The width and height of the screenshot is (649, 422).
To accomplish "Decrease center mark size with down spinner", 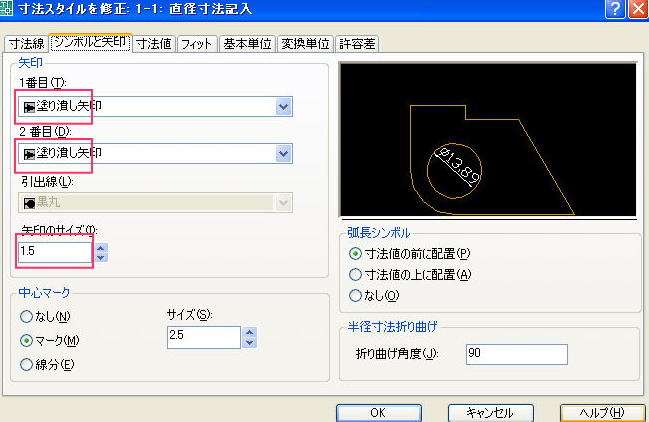I will tap(250, 343).
